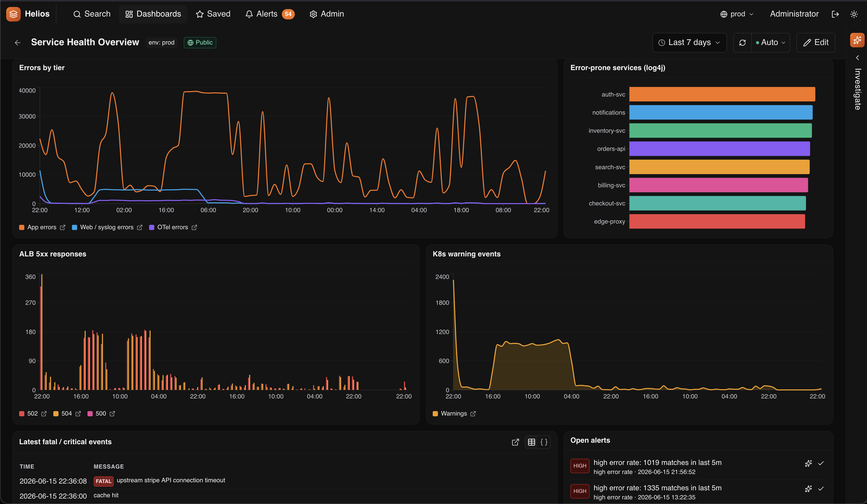
Task: Expand the Investigate side panel chevron
Action: [857, 58]
